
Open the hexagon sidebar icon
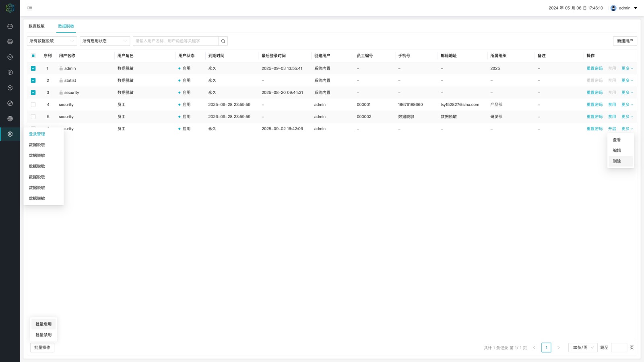(x=10, y=72)
